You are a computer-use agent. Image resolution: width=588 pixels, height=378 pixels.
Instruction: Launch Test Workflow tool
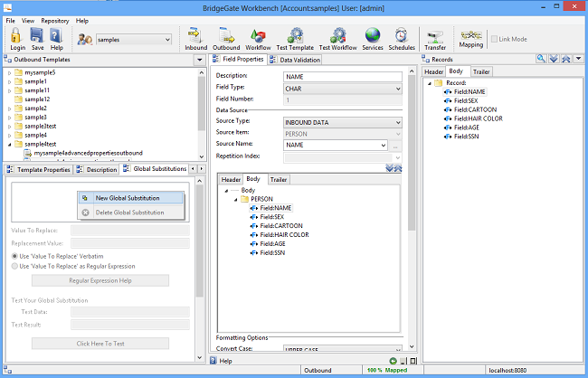[337, 35]
